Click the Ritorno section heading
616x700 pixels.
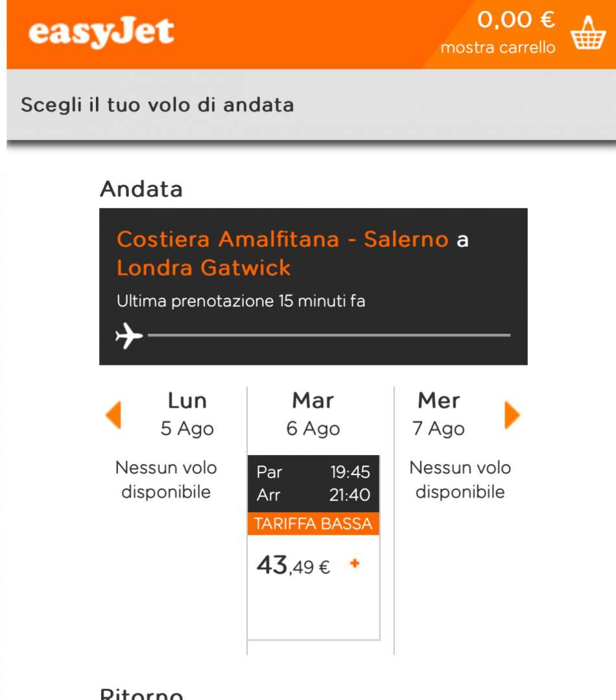[141, 694]
